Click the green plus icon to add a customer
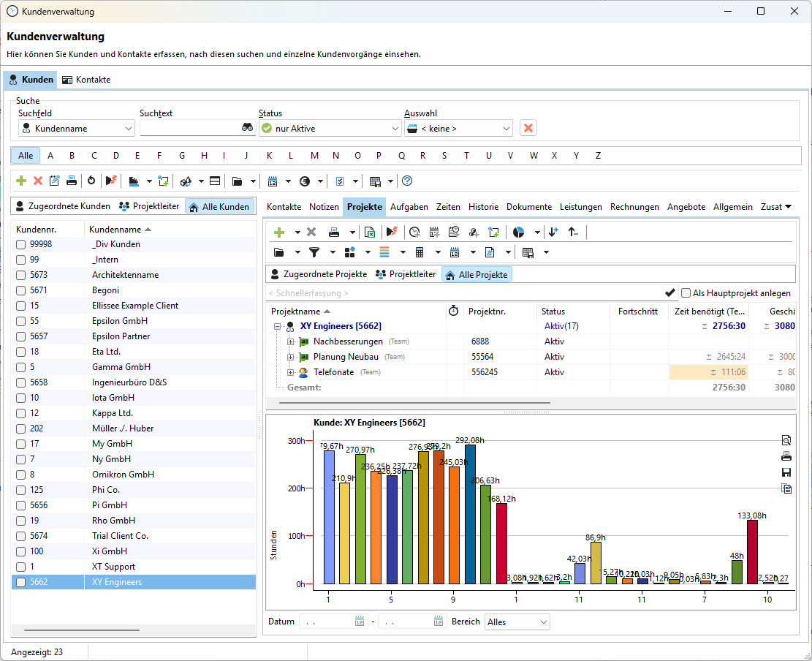Screen dimensions: 812x661 coord(21,181)
